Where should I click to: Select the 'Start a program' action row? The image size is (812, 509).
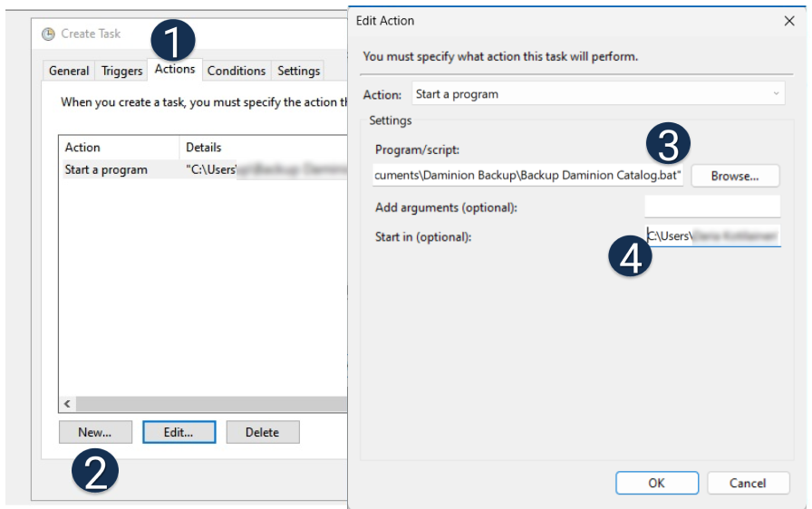click(106, 169)
